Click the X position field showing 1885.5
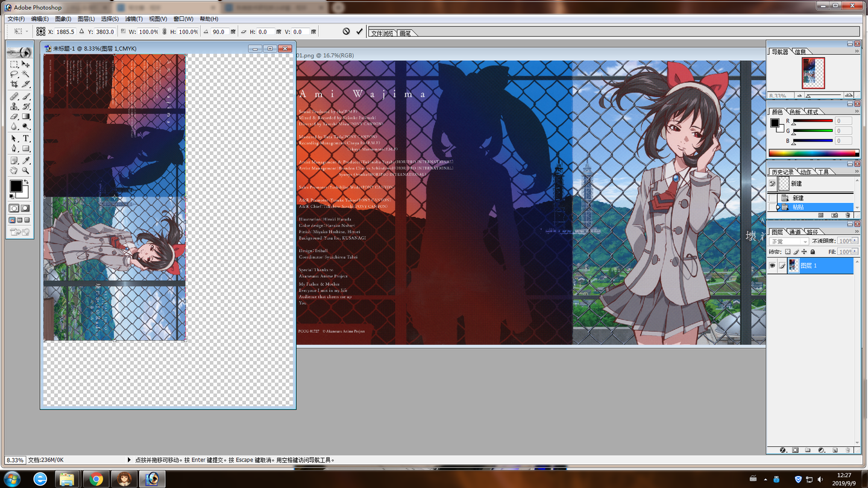 [x=65, y=32]
